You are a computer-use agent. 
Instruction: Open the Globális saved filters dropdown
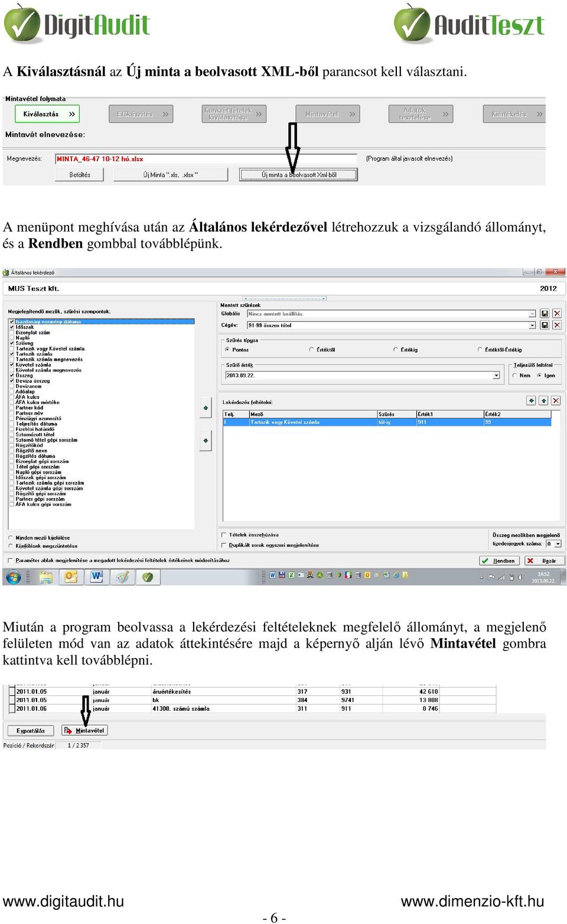[x=532, y=314]
